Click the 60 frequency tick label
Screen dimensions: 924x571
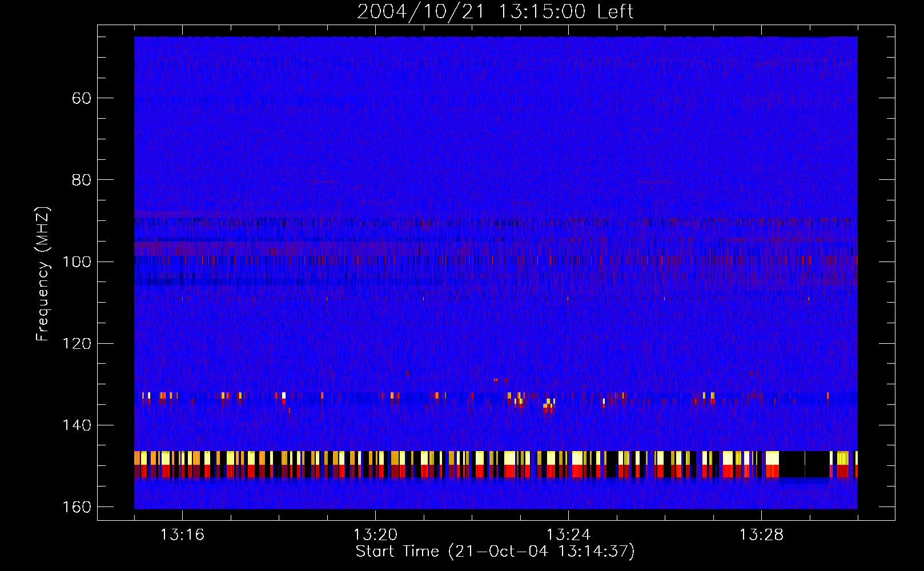[x=82, y=98]
